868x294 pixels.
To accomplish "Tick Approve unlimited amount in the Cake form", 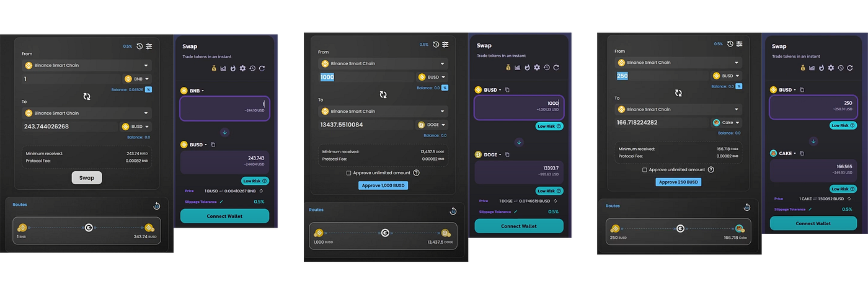I will [644, 169].
